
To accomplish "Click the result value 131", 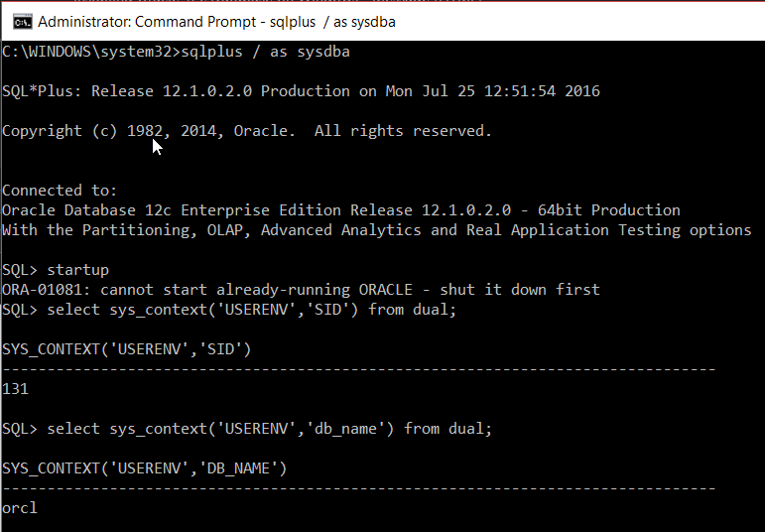I will click(16, 389).
